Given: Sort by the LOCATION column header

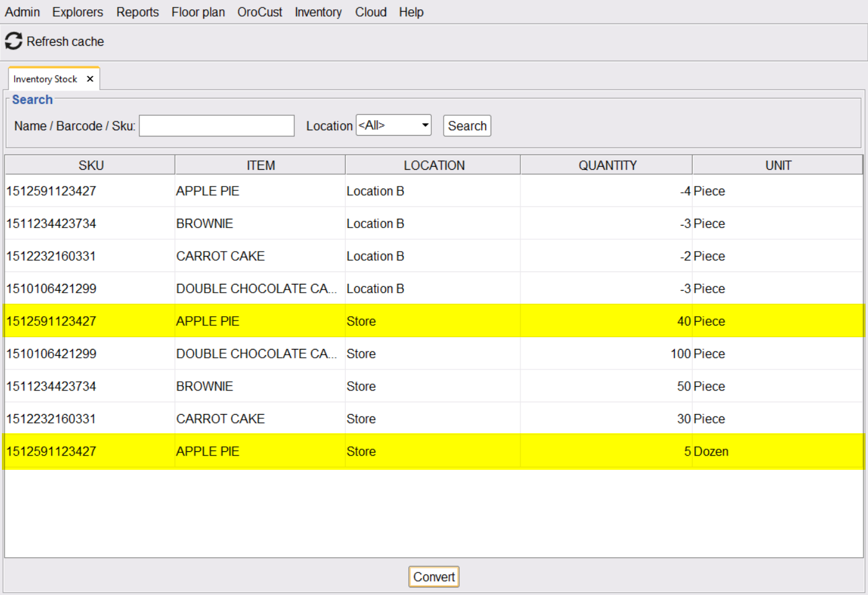Looking at the screenshot, I should [434, 165].
